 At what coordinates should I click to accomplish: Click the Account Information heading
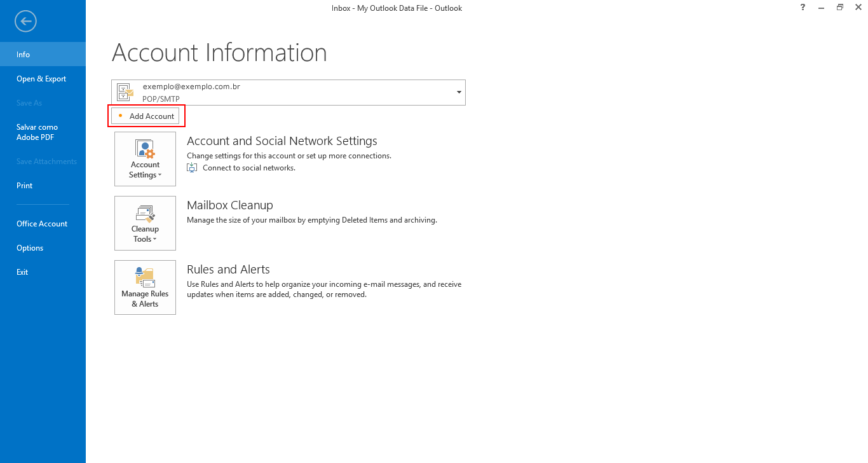[219, 52]
